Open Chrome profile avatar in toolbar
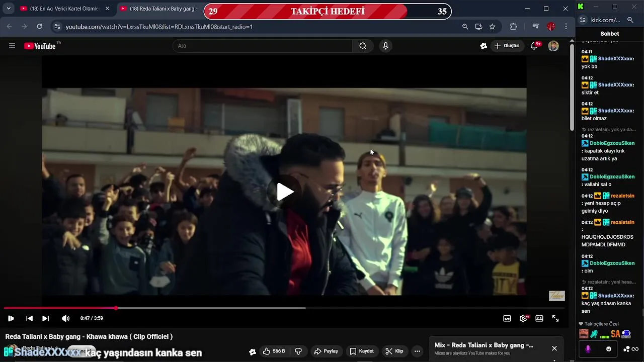This screenshot has height=362, width=644. [551, 27]
